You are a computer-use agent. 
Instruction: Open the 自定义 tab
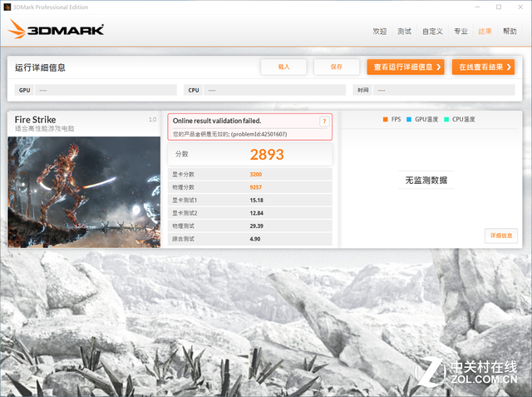pyautogui.click(x=432, y=32)
